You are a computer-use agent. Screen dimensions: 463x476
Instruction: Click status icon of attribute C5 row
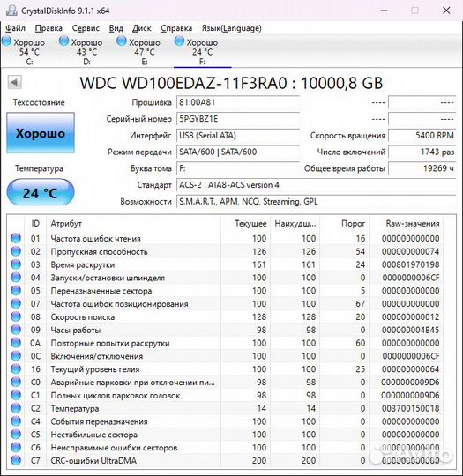16,434
